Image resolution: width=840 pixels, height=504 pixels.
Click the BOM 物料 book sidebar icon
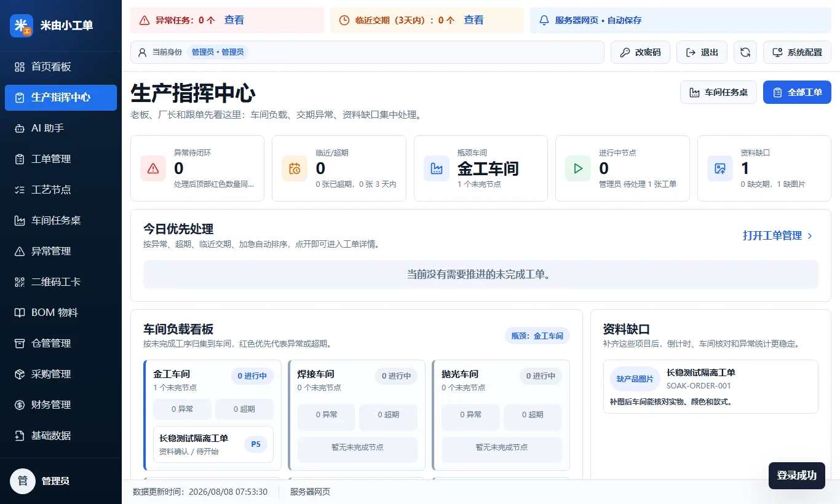coord(20,313)
